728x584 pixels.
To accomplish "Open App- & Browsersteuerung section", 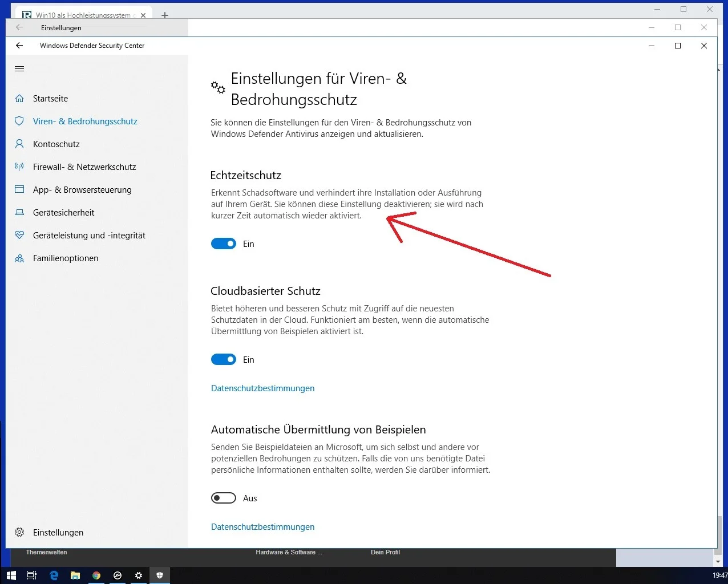I will 82,190.
